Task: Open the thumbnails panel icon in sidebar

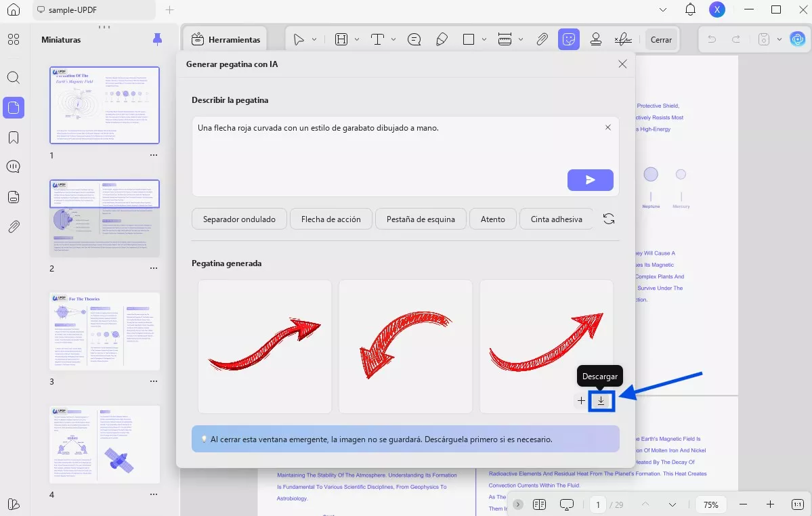Action: 14,108
